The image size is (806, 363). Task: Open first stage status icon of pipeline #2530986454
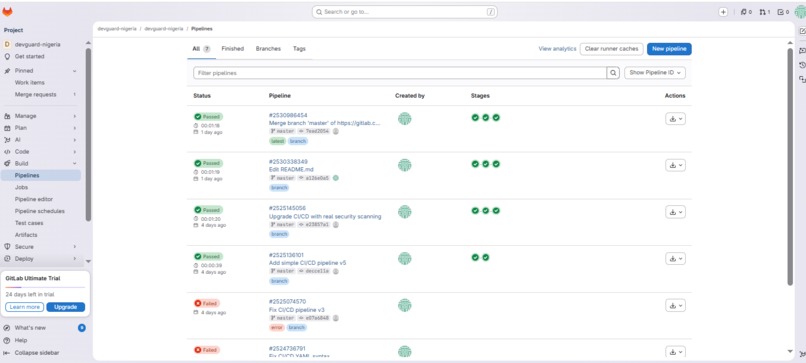[475, 117]
